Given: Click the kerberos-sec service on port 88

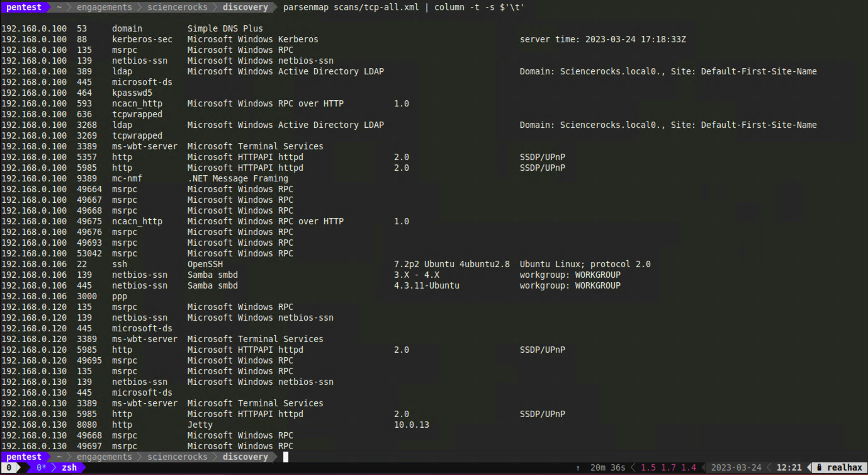Looking at the screenshot, I should tap(142, 39).
